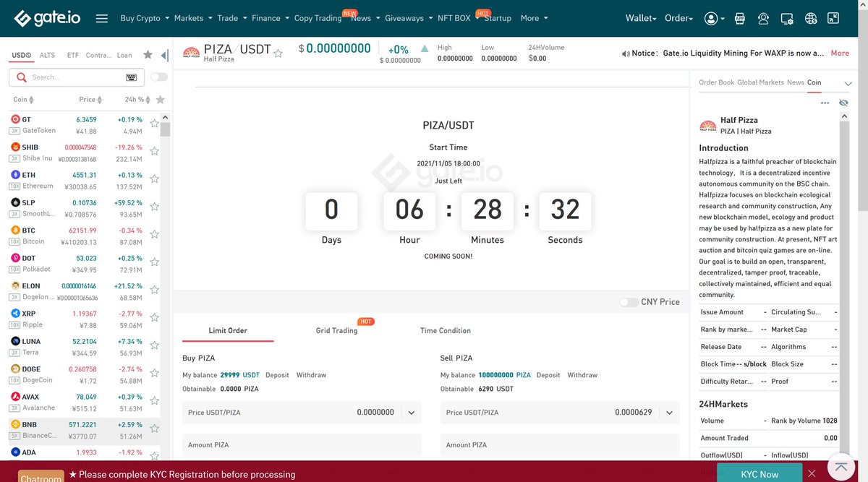The image size is (868, 482).
Task: Expand the Buy Crypto dropdown menu
Action: 145,18
